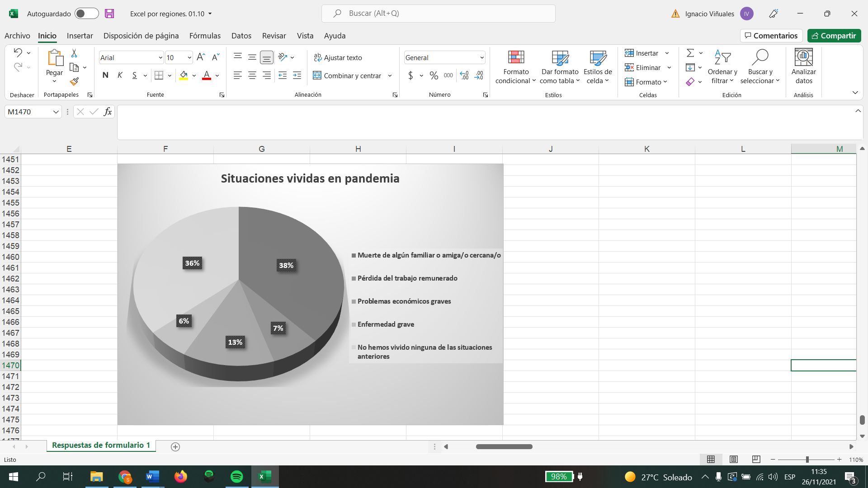868x488 pixels.
Task: Decrease indent icon
Action: (283, 75)
